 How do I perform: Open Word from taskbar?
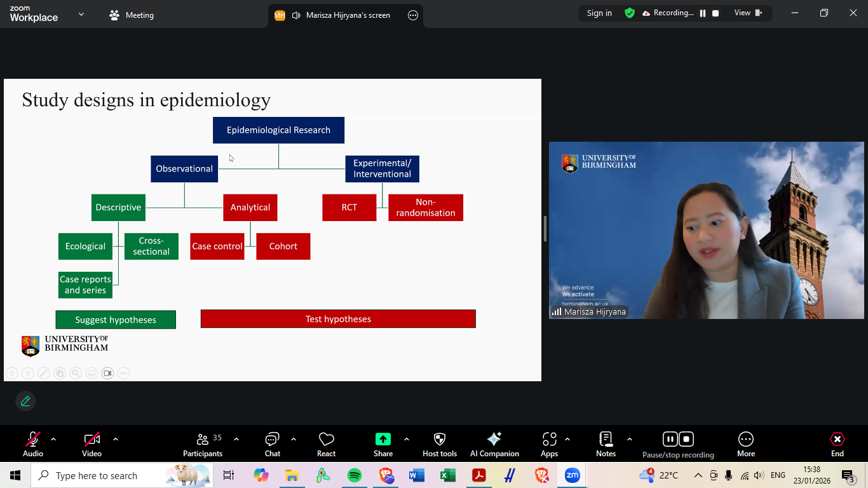(x=417, y=475)
